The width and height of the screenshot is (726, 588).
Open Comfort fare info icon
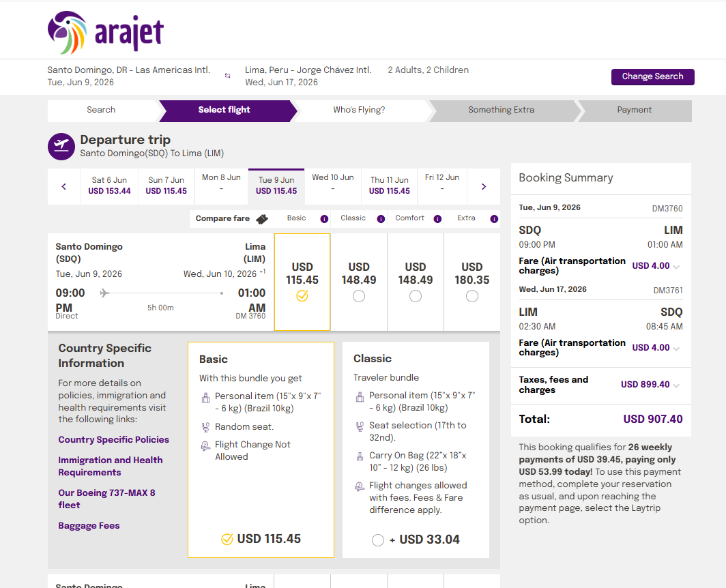437,218
